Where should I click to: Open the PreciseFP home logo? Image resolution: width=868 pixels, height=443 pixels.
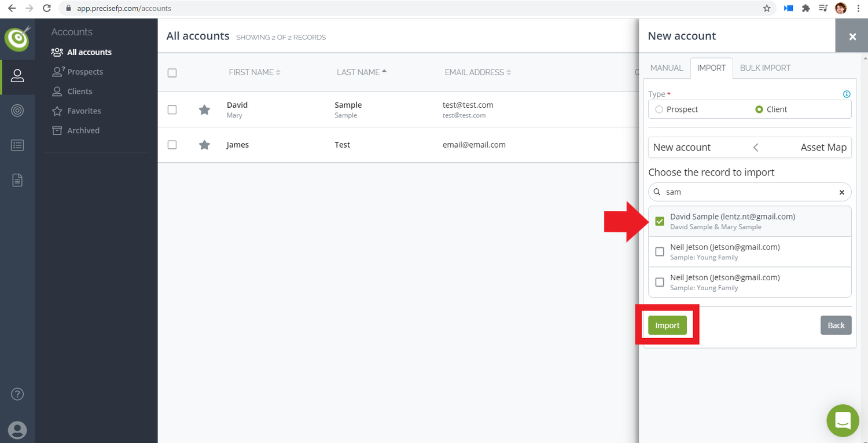[17, 39]
